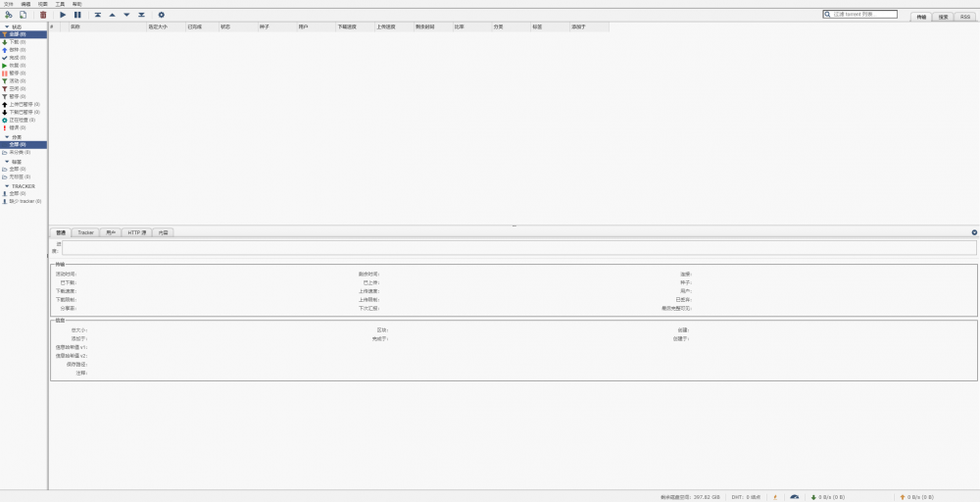
Task: Open the 普通 properties tab
Action: [x=61, y=232]
